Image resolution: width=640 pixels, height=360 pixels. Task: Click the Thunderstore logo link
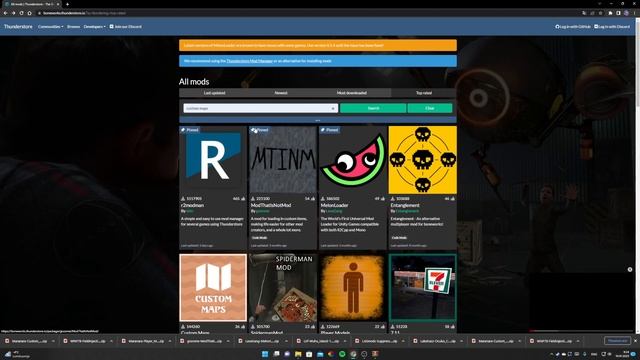18,27
